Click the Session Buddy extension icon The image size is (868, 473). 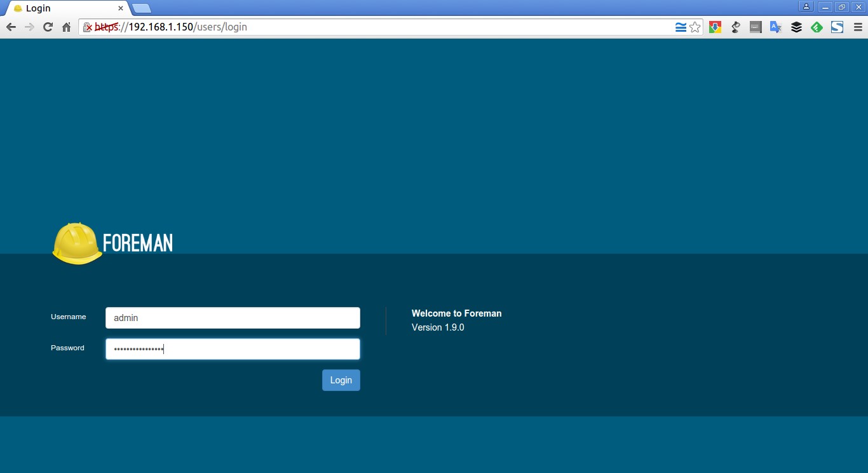837,27
